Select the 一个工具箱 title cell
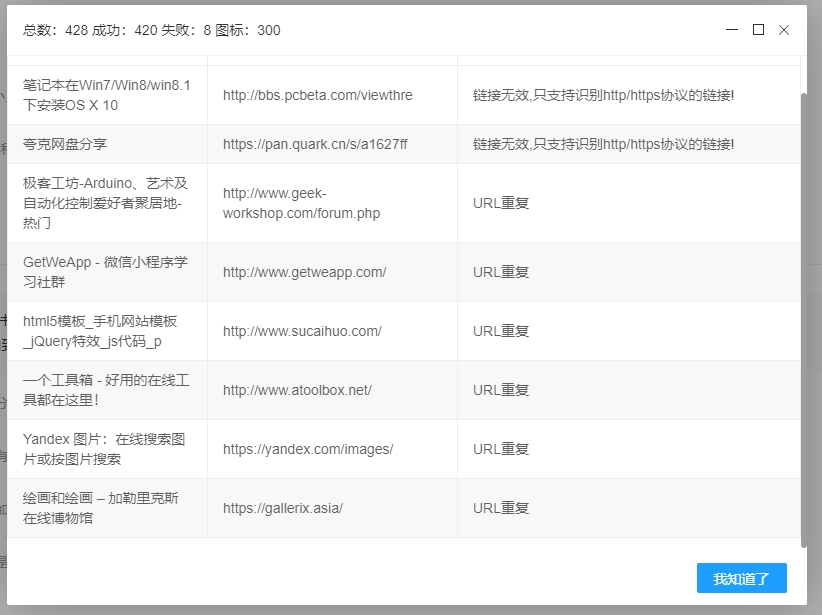 pos(107,390)
